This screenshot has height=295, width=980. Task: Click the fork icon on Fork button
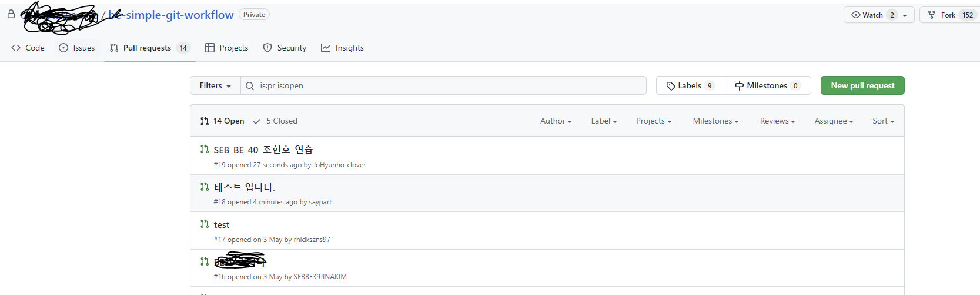click(932, 15)
